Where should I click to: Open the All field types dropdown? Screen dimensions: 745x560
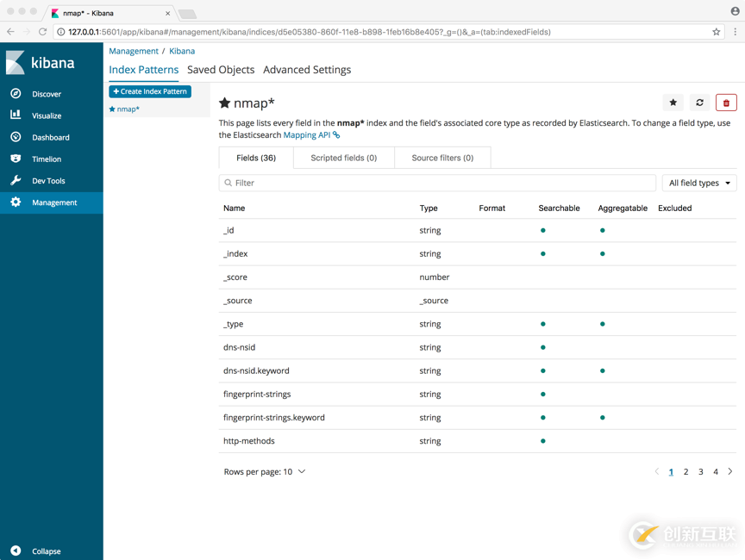pos(699,183)
